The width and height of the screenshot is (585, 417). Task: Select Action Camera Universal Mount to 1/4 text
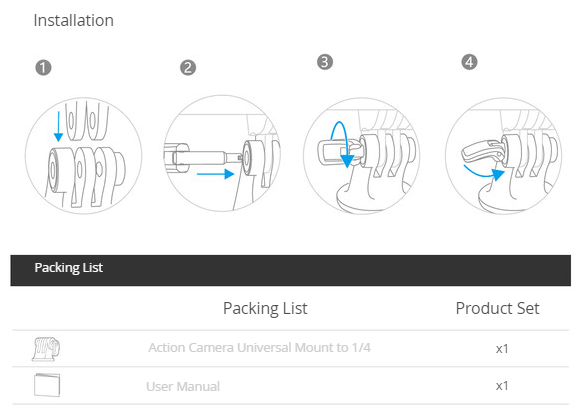[x=260, y=348]
